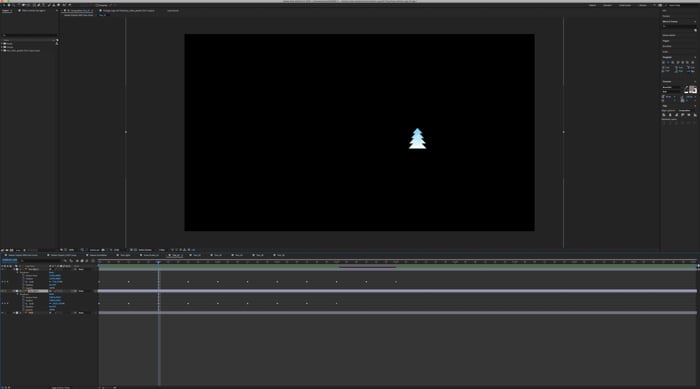
Task: Click Align Right icon in Align panel
Action: (x=676, y=115)
